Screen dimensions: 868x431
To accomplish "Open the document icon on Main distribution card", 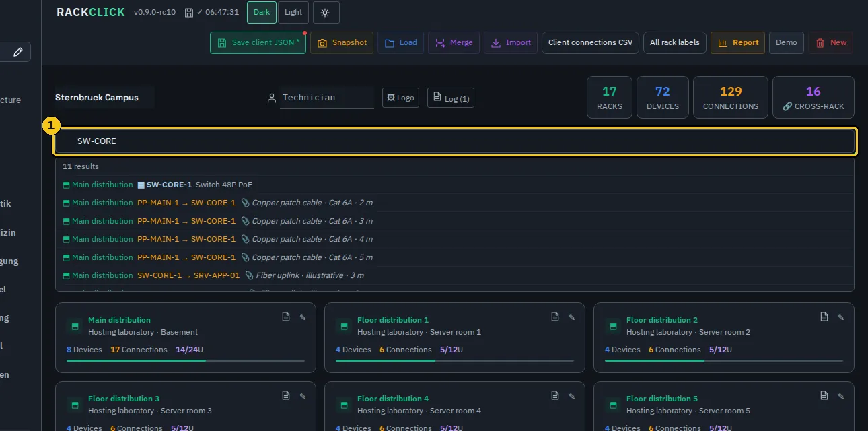I will click(286, 317).
